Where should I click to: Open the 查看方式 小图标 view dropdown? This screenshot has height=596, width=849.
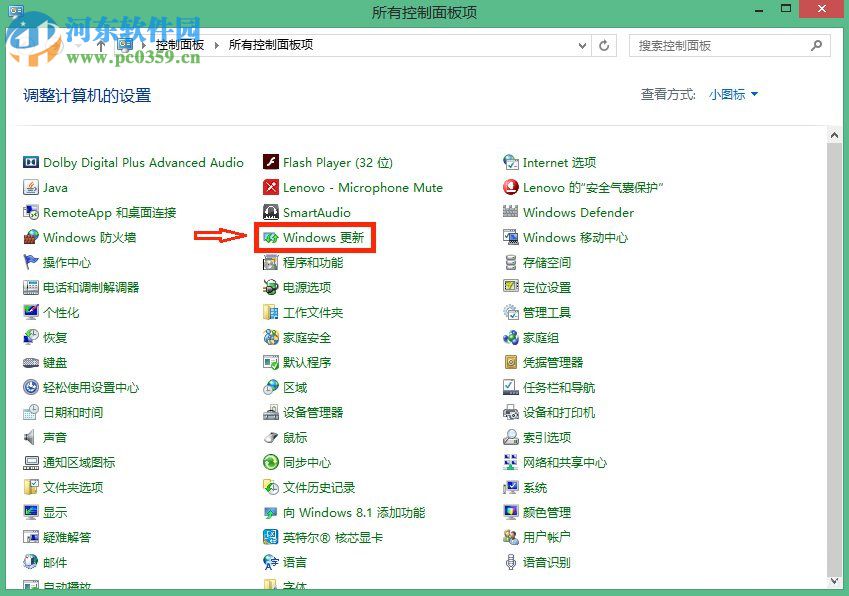coord(733,94)
